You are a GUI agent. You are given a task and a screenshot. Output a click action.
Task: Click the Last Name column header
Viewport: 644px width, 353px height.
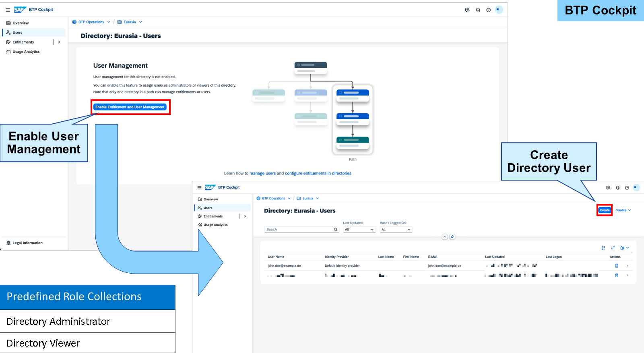click(386, 257)
